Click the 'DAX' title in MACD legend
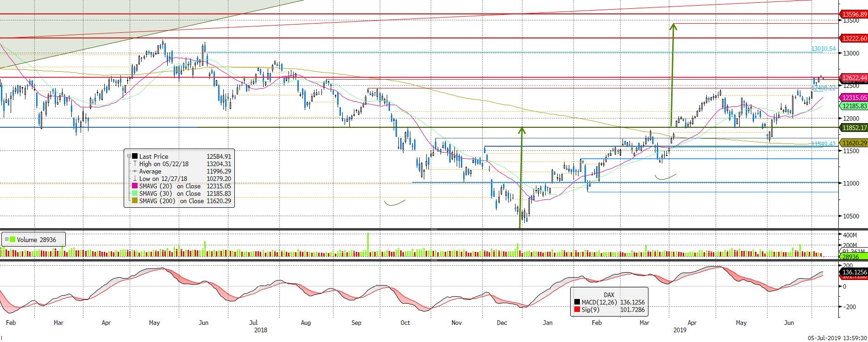868x342 pixels. (x=609, y=295)
